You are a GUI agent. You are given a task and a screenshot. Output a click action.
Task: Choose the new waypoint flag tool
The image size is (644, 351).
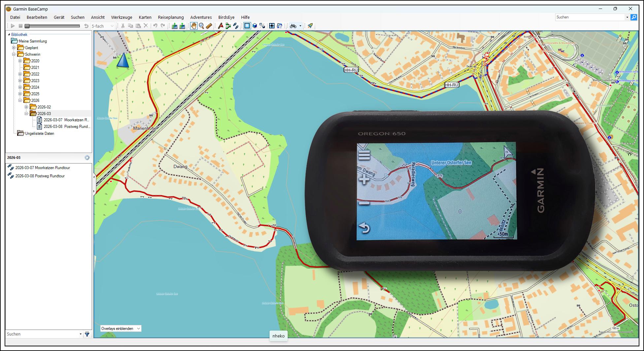pyautogui.click(x=220, y=26)
